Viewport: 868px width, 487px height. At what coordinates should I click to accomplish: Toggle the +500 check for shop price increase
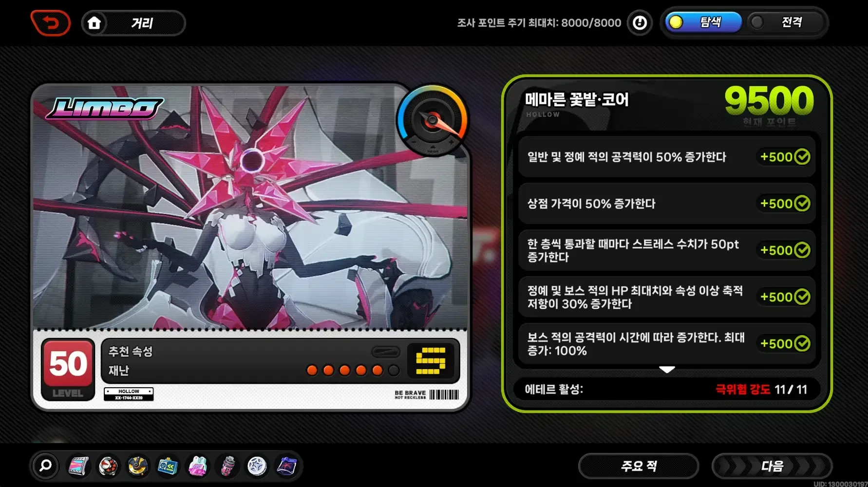[802, 204]
